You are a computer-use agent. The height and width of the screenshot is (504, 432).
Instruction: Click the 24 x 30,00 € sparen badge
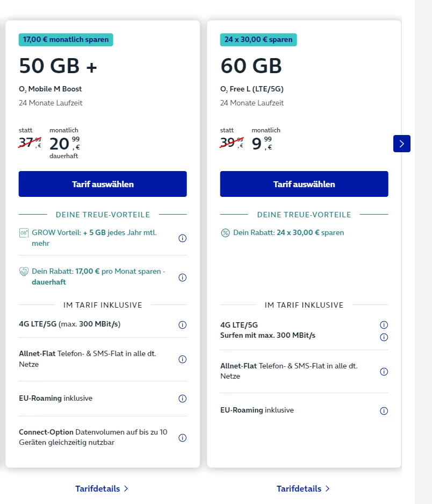coord(258,40)
